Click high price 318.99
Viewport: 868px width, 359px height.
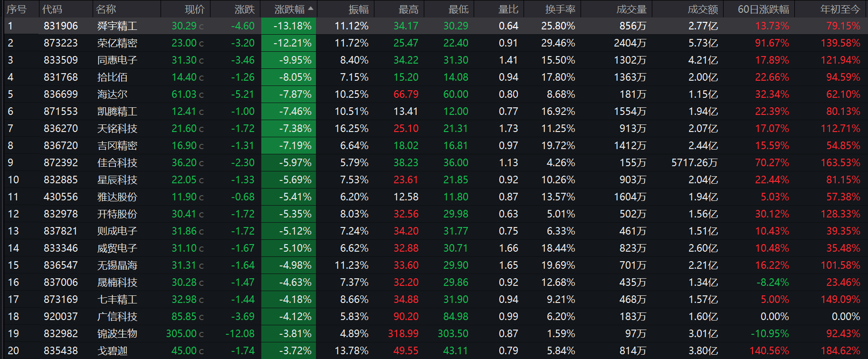click(x=403, y=334)
